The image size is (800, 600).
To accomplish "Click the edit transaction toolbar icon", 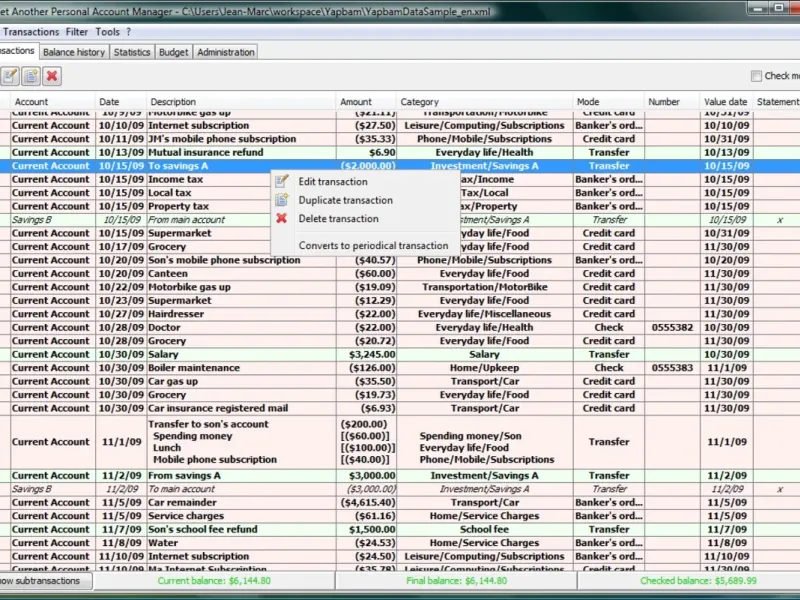I will point(10,77).
